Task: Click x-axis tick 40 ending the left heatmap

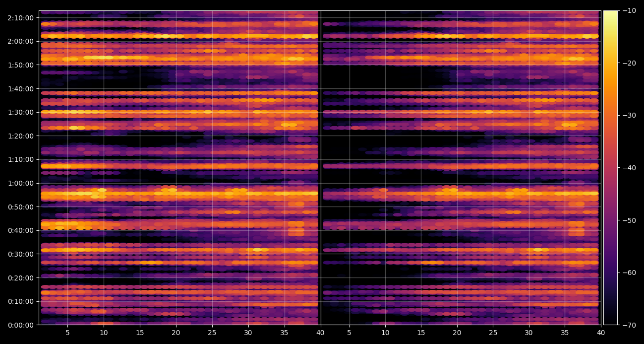Action: pyautogui.click(x=320, y=333)
